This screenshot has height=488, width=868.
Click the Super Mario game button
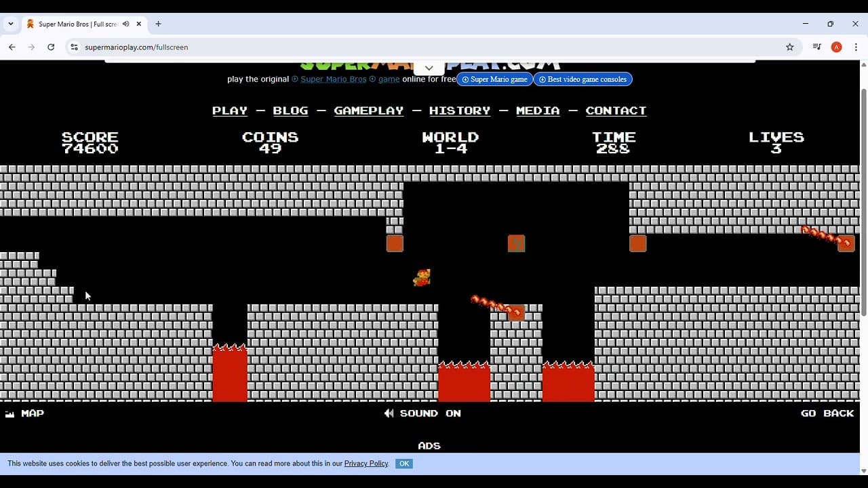494,79
